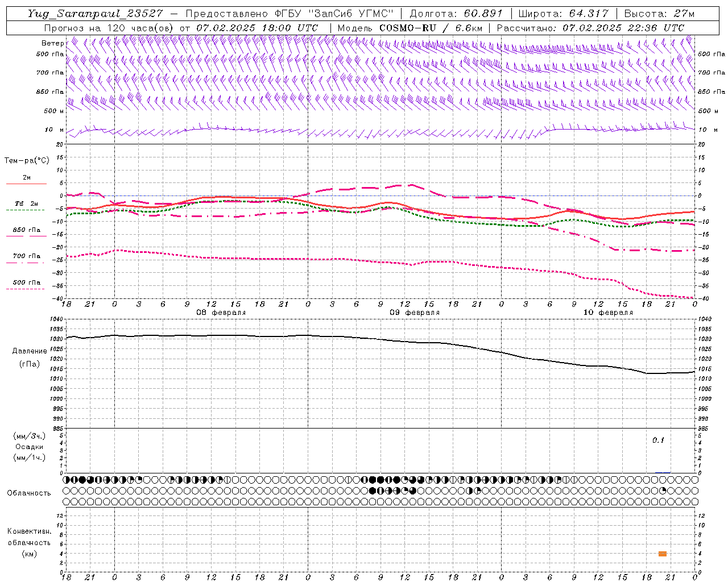Click the 'Осадки' precipitation label

[x=30, y=447]
